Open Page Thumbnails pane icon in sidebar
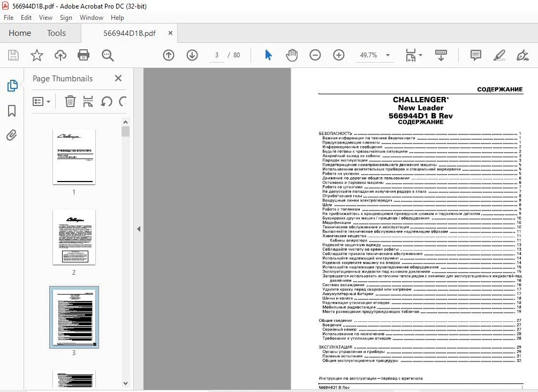The image size is (538, 392). point(12,86)
